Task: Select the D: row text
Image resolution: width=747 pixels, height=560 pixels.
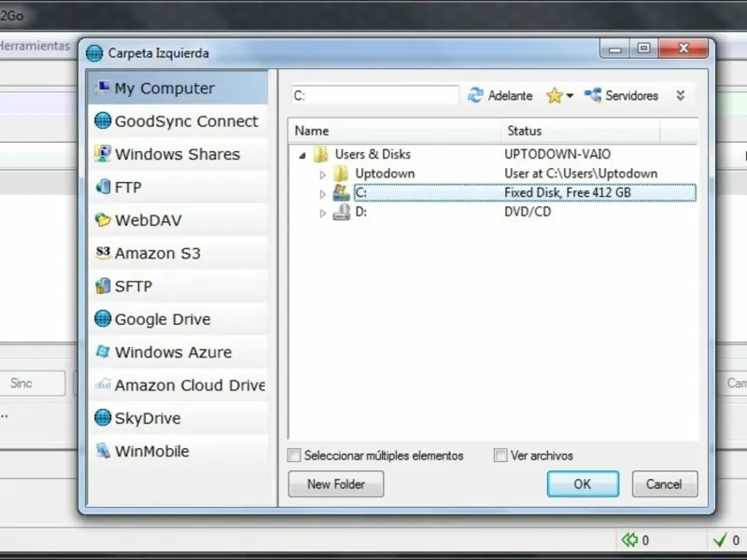Action: (361, 212)
